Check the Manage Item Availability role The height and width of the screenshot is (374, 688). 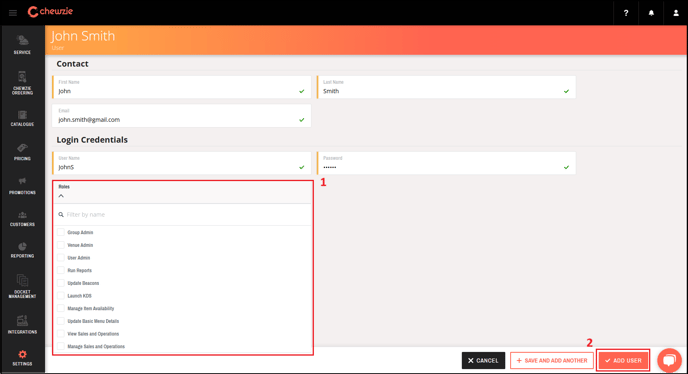tap(61, 309)
